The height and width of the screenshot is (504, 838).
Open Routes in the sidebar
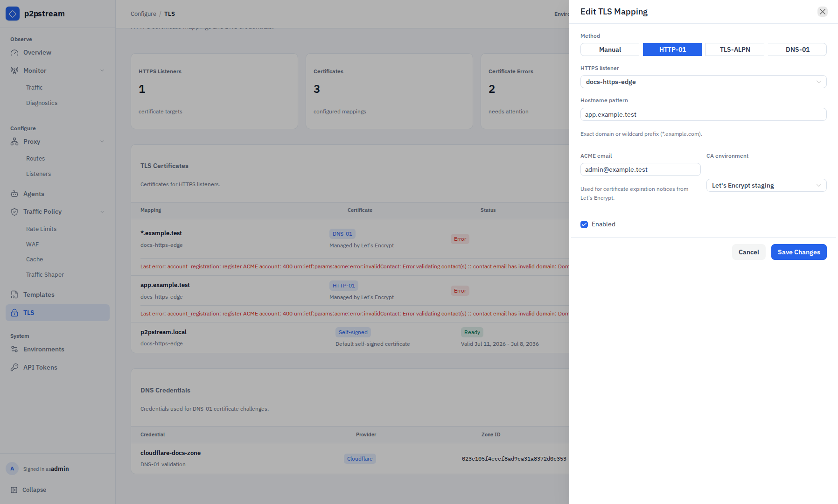pyautogui.click(x=35, y=158)
